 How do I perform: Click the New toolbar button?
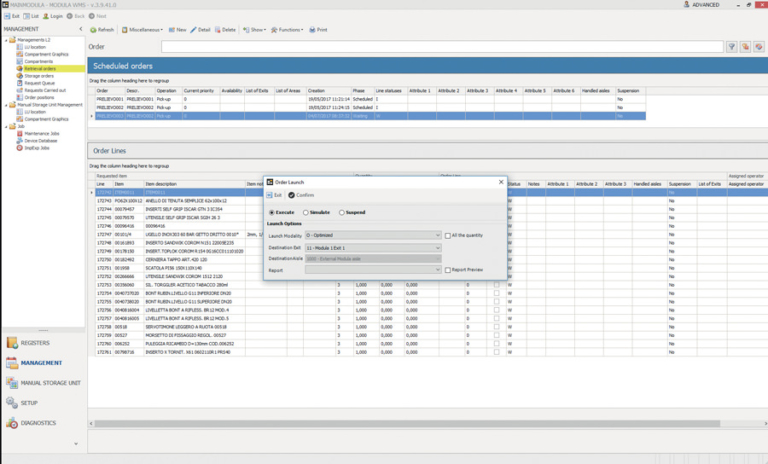(177, 30)
